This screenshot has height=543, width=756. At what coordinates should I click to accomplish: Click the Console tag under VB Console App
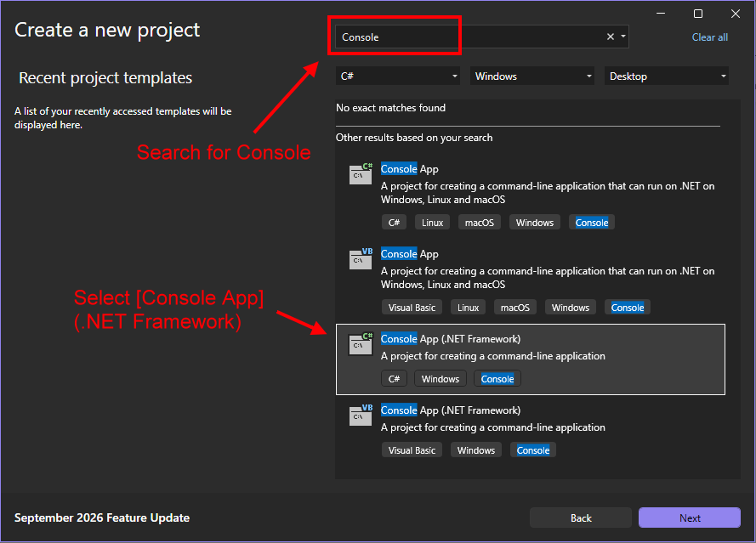click(x=628, y=308)
